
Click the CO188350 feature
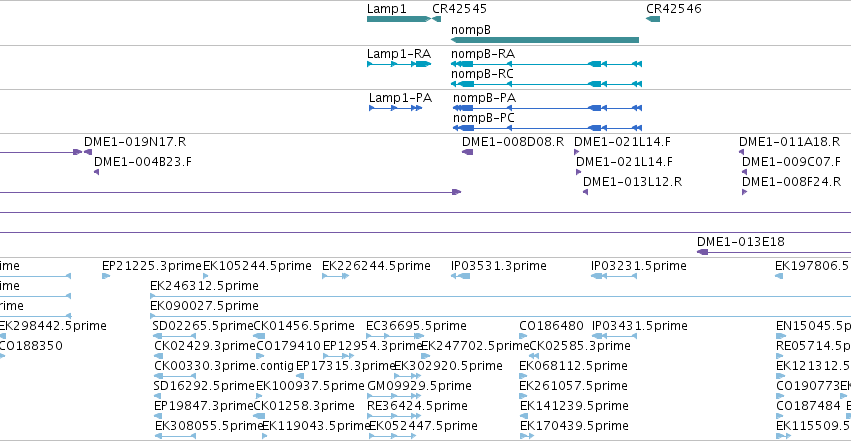tap(2, 356)
